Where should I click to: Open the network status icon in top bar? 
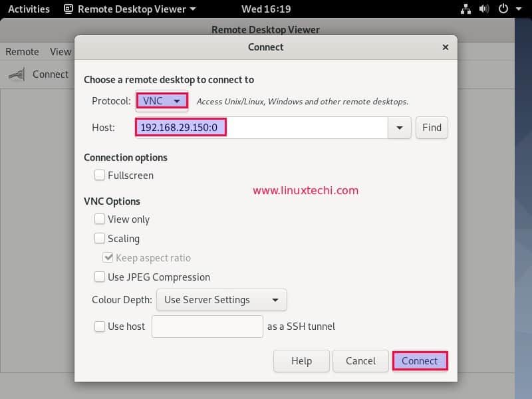pyautogui.click(x=465, y=9)
